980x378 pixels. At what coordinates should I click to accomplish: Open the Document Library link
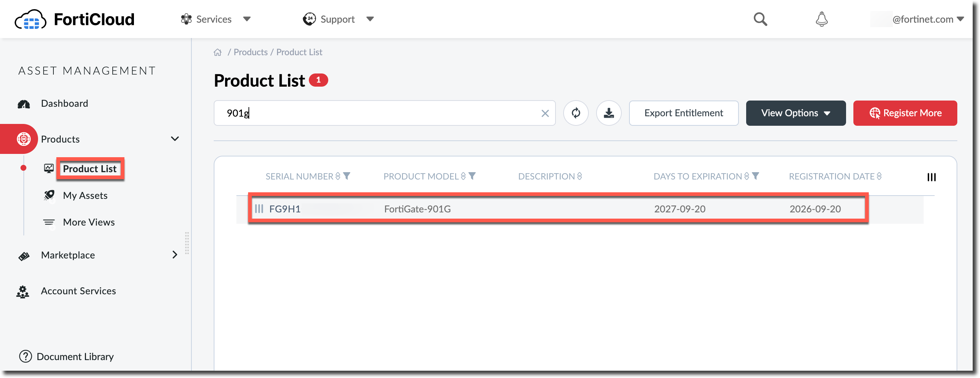pos(75,357)
